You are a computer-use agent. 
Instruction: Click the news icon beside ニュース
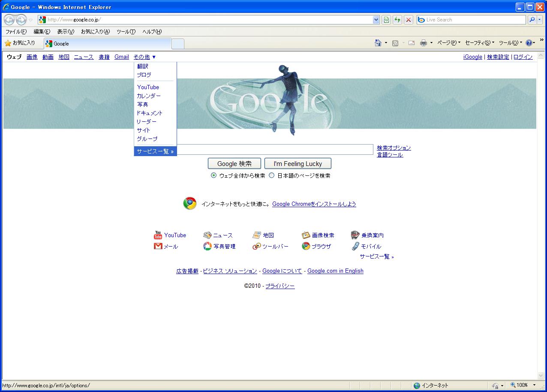tap(207, 235)
